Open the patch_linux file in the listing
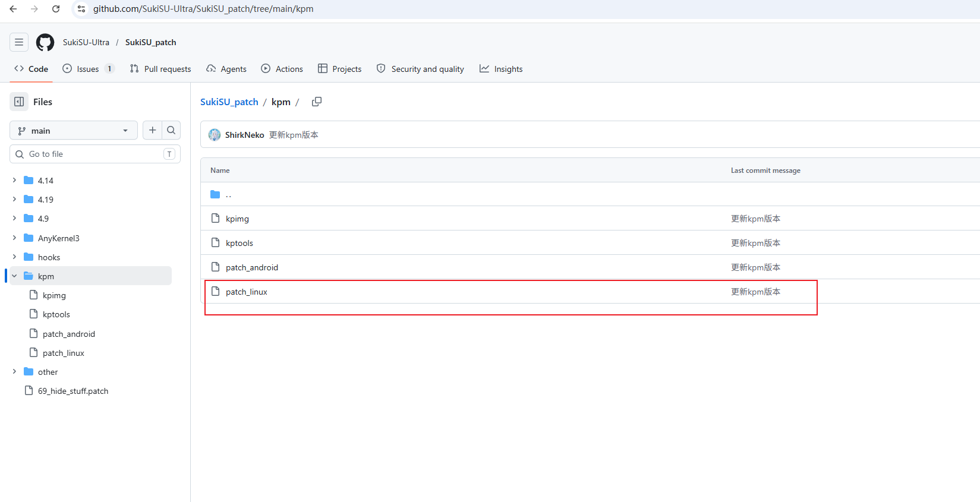This screenshot has width=980, height=502. (247, 292)
